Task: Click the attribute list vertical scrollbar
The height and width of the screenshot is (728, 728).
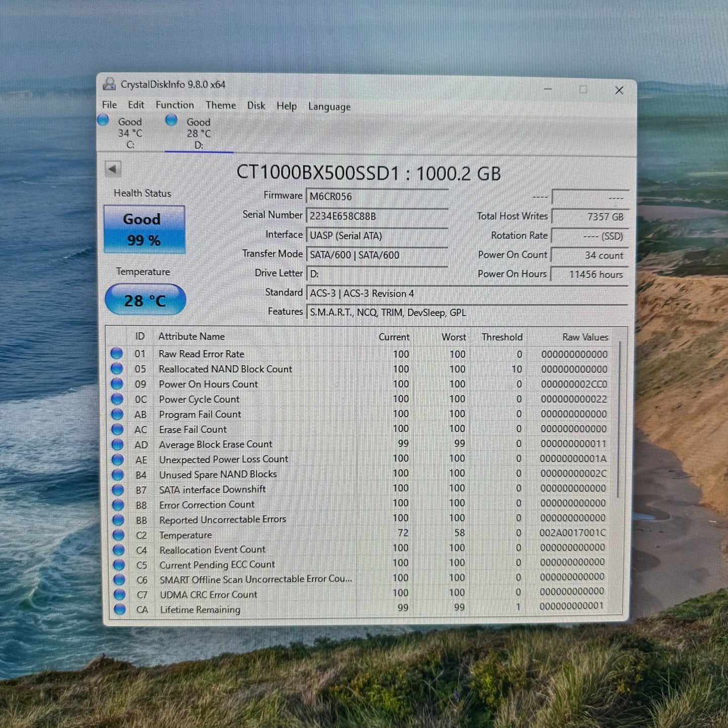Action: coord(618,421)
